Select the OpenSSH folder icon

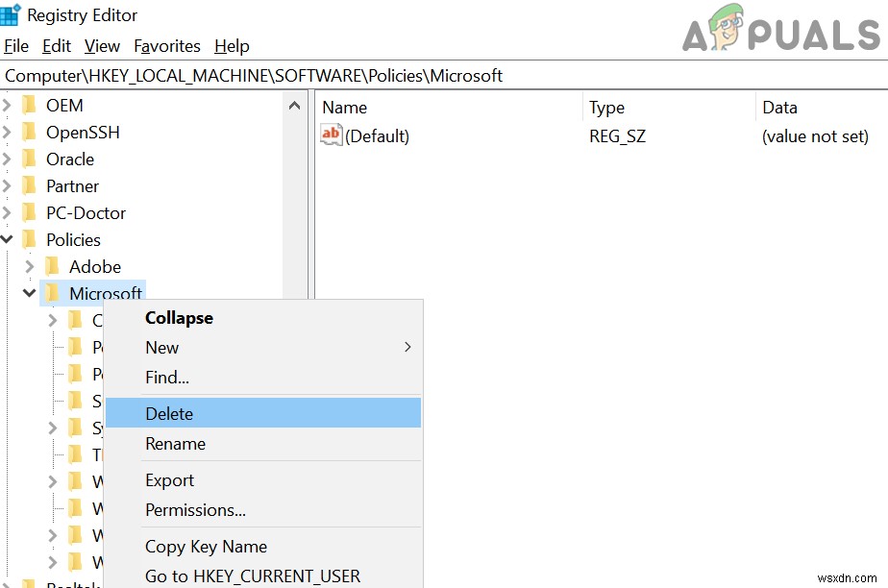[x=29, y=132]
